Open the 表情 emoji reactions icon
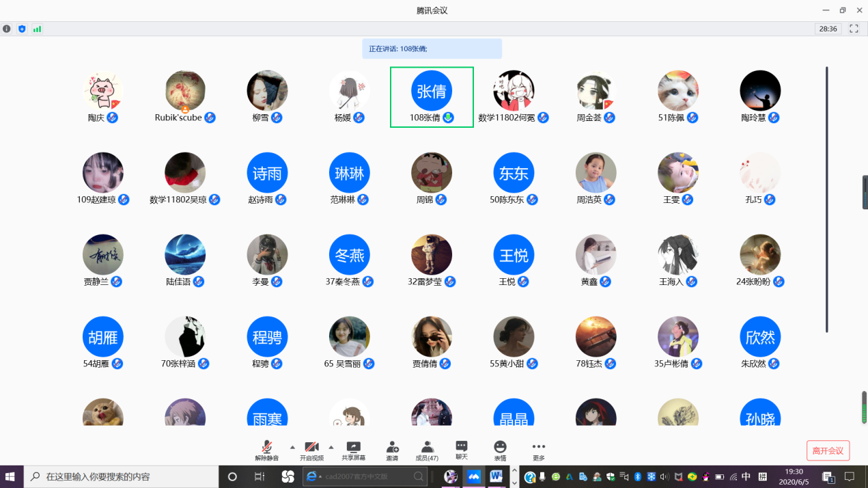Screen dimensions: 868x488 500,447
